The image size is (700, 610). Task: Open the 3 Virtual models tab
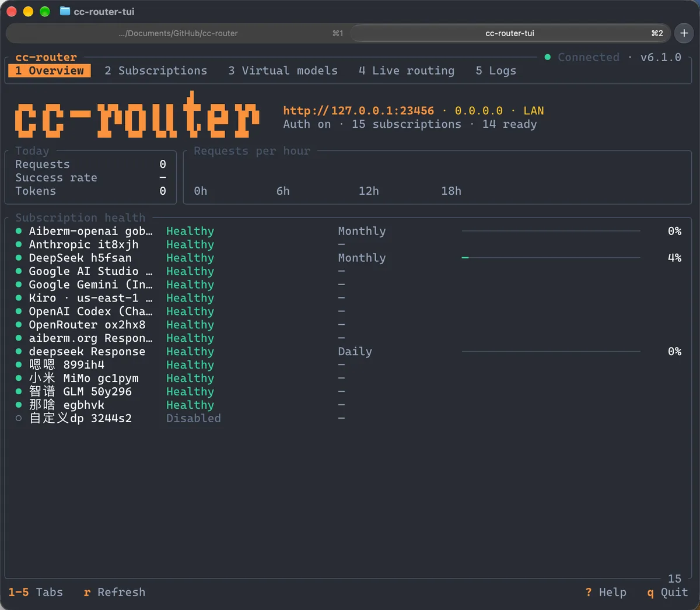(283, 71)
